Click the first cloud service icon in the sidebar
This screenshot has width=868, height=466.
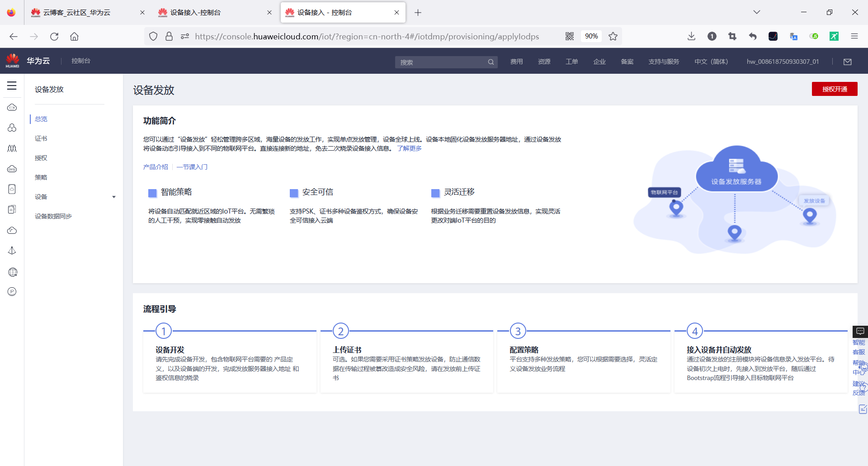click(x=12, y=107)
